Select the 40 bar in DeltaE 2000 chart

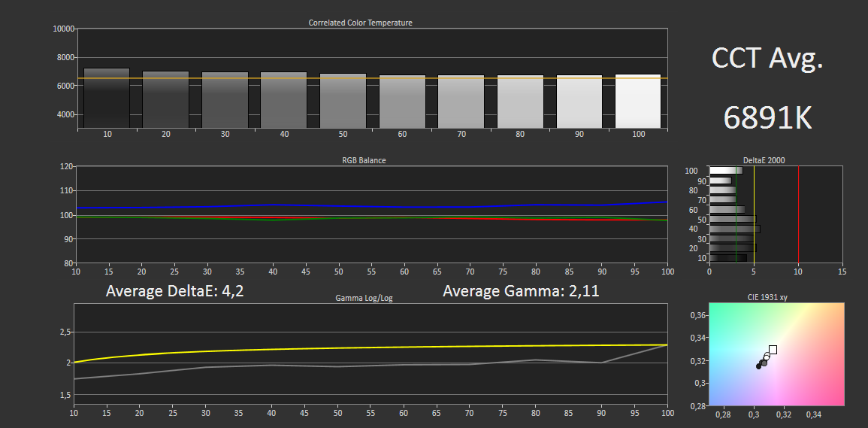[x=734, y=229]
